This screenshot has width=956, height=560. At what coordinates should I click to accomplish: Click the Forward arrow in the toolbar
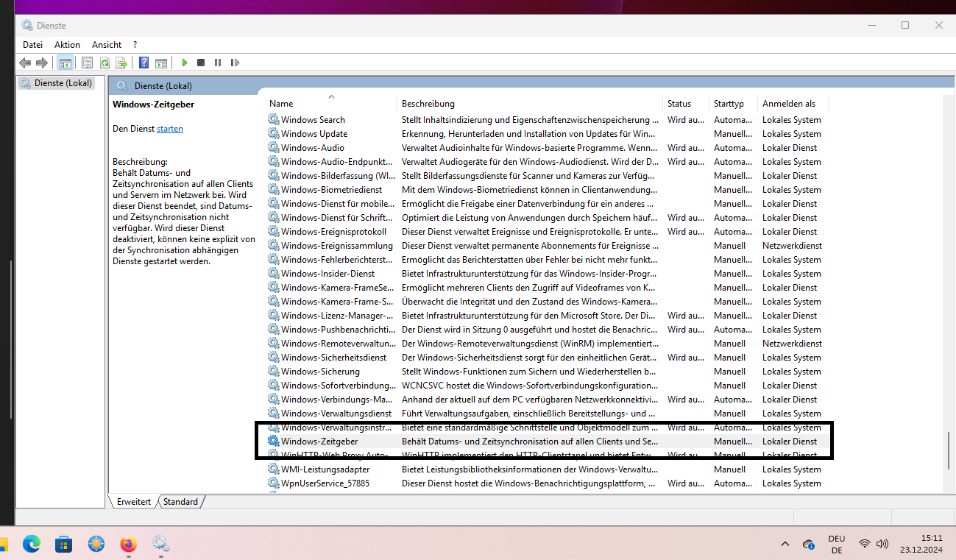coord(42,63)
